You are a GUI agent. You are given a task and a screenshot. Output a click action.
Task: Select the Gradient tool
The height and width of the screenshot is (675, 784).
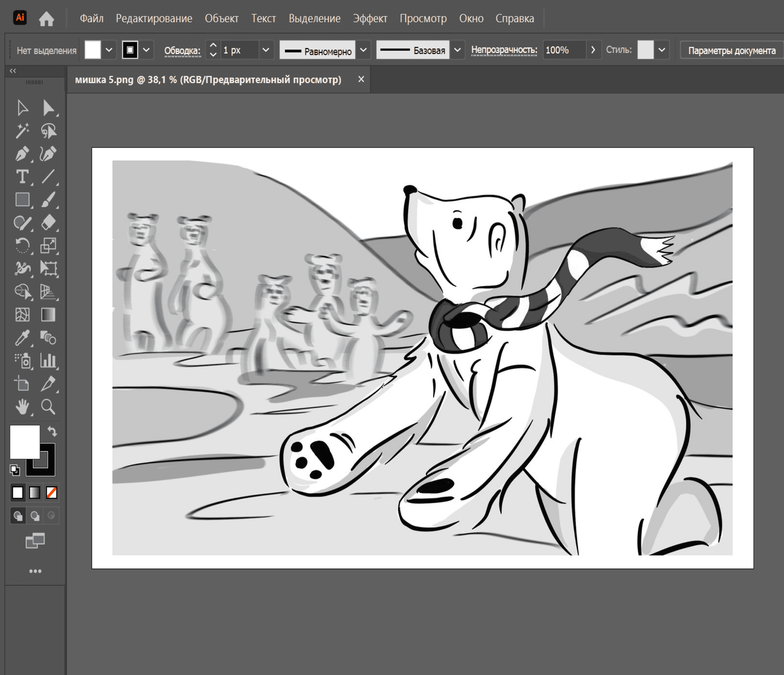tap(49, 315)
